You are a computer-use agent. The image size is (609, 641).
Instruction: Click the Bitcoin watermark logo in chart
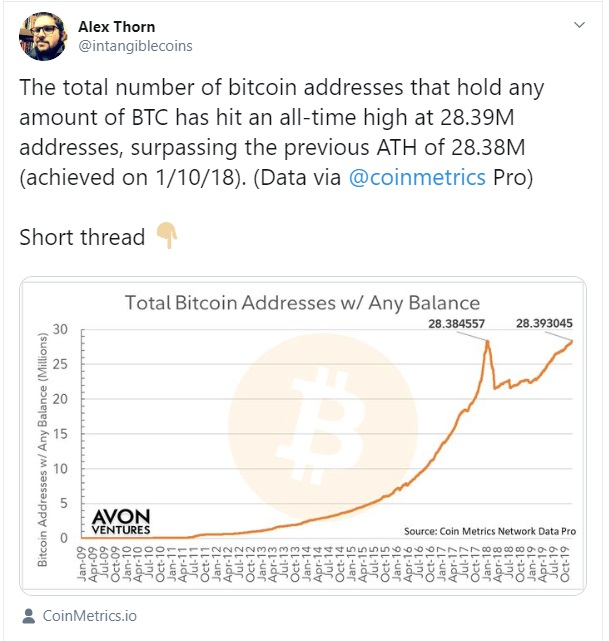[323, 428]
